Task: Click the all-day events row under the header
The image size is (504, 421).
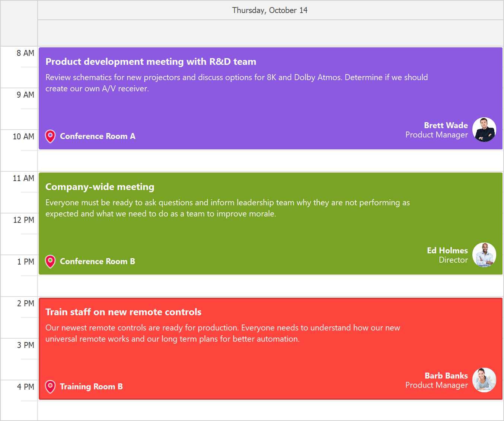Action: (270, 33)
